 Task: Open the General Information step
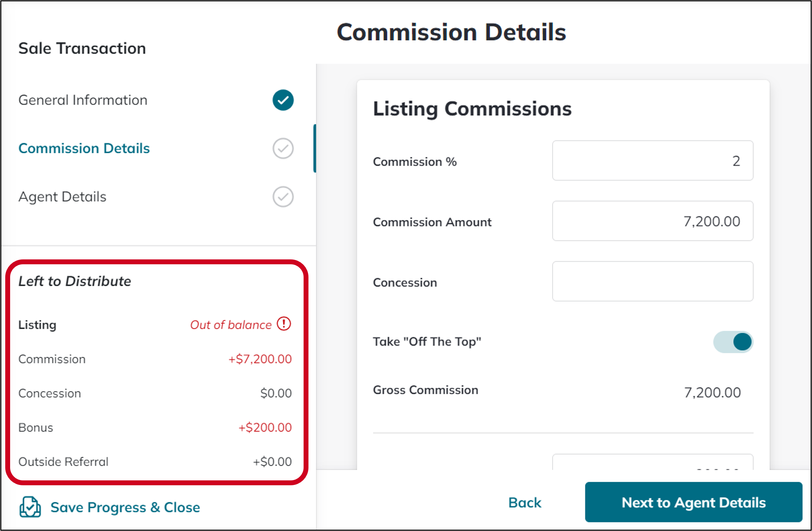click(83, 100)
